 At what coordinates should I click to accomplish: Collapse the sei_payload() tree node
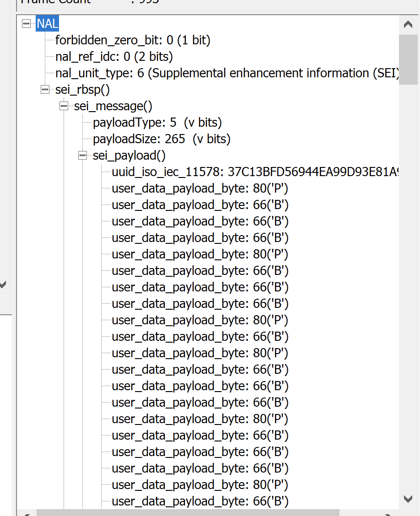click(x=82, y=156)
